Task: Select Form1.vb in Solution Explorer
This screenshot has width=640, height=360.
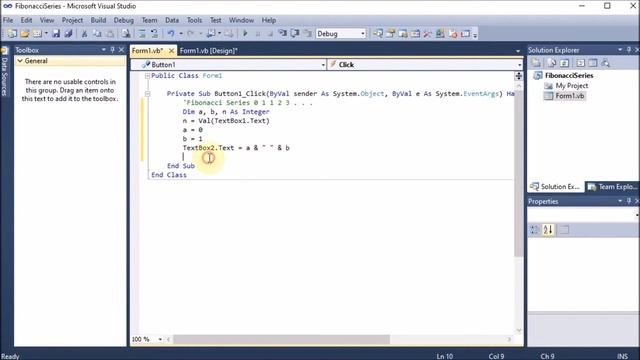Action: tap(569, 96)
